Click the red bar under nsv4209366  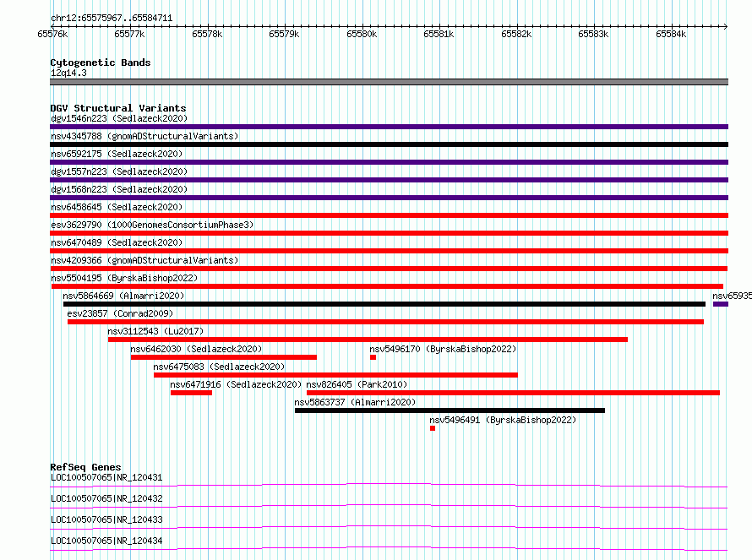389,269
